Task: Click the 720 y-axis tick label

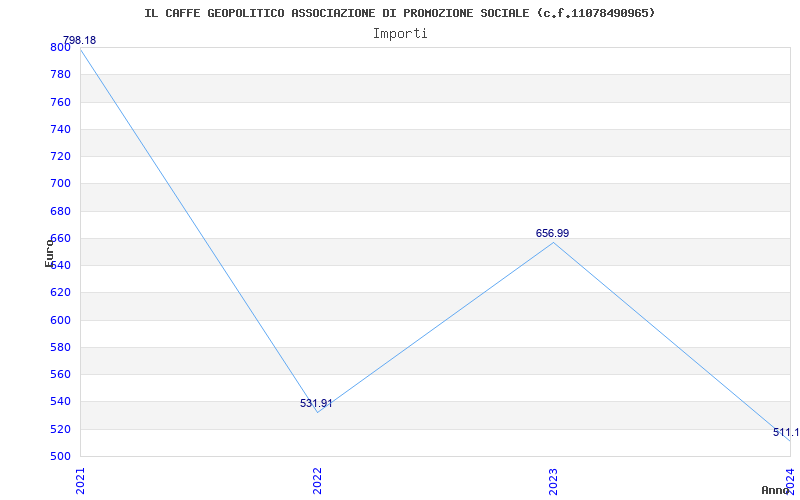Action: 60,156
